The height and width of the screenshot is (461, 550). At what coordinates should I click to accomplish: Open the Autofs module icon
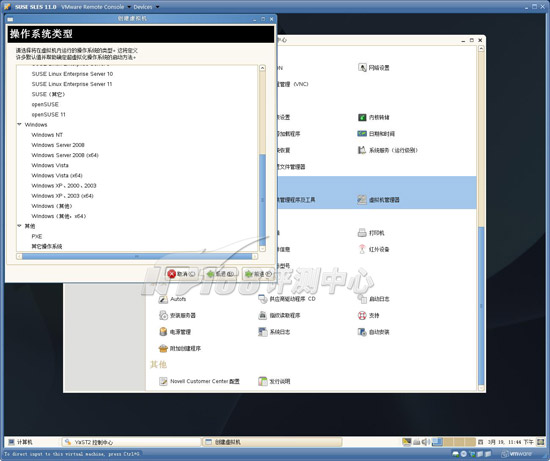point(163,299)
